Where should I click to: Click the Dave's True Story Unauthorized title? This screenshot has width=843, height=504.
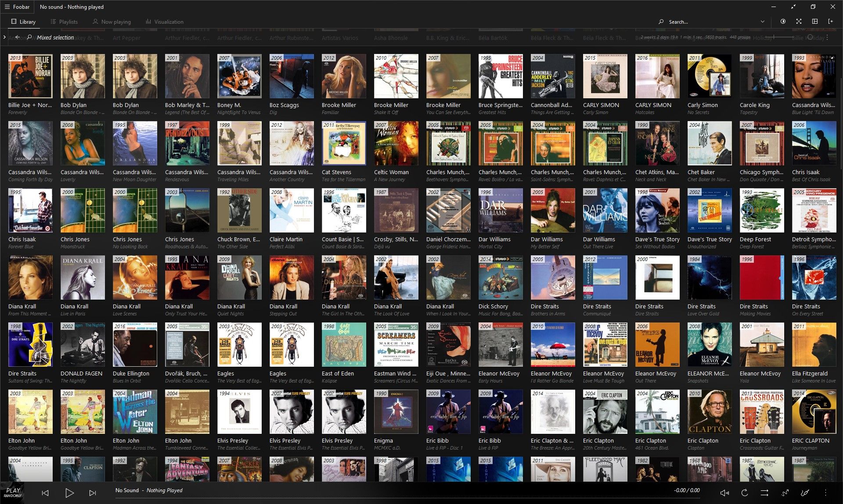(702, 247)
